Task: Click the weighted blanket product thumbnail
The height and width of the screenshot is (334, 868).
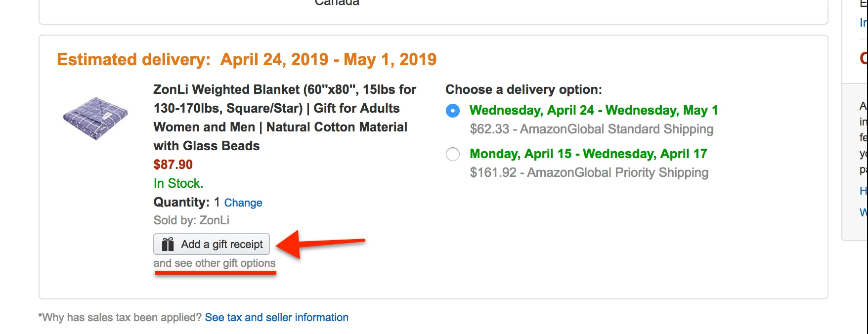Action: pos(95,118)
